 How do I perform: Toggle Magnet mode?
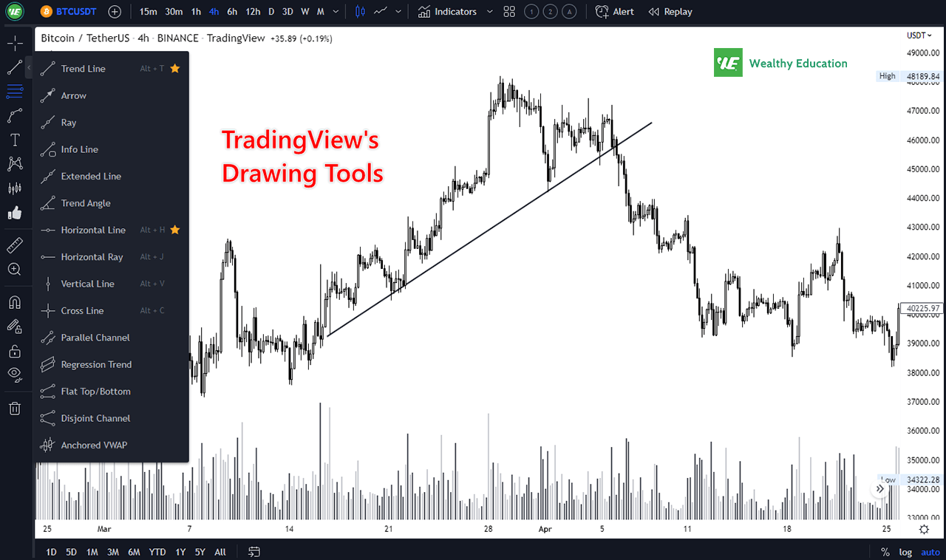[x=14, y=302]
